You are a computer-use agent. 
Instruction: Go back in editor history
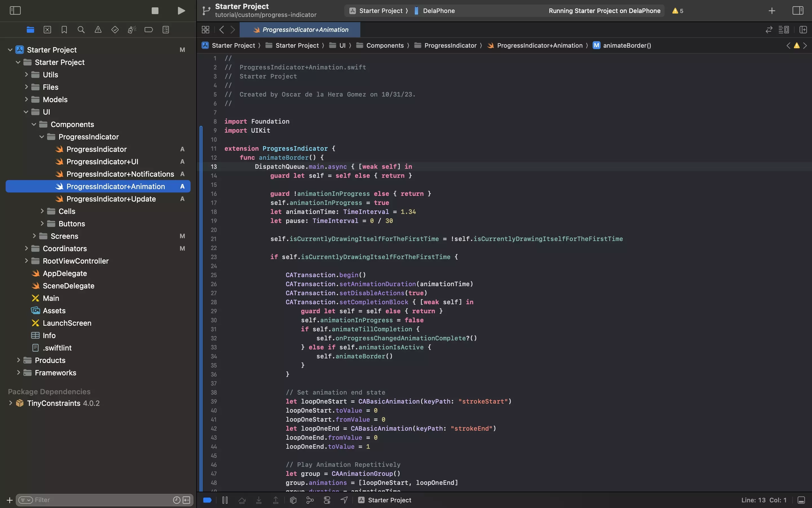point(221,30)
